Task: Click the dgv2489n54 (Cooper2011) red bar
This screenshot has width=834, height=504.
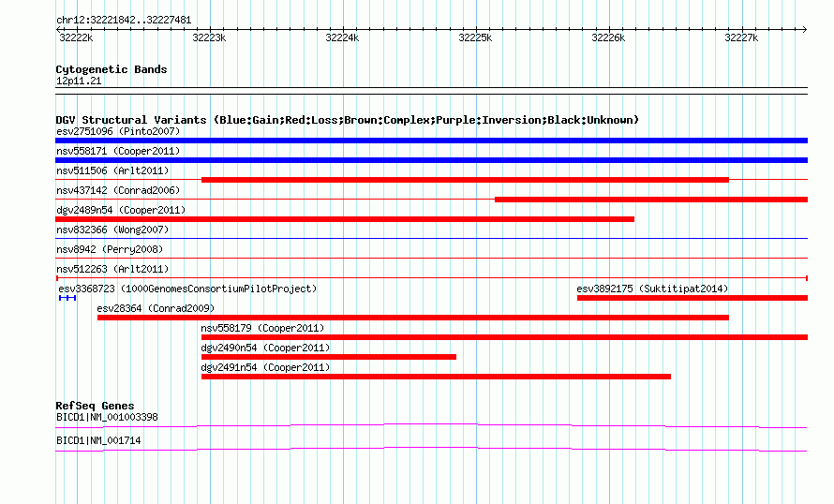Action: click(345, 219)
